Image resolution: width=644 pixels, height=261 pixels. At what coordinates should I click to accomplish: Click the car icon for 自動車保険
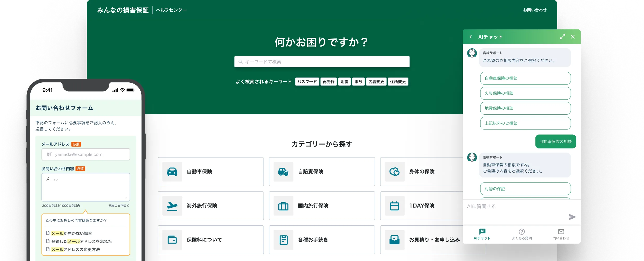172,172
